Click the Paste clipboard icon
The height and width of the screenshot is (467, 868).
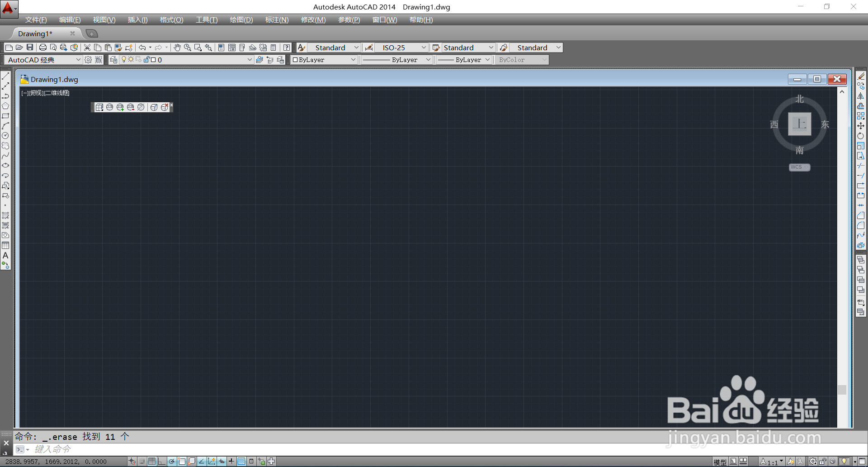tap(108, 48)
